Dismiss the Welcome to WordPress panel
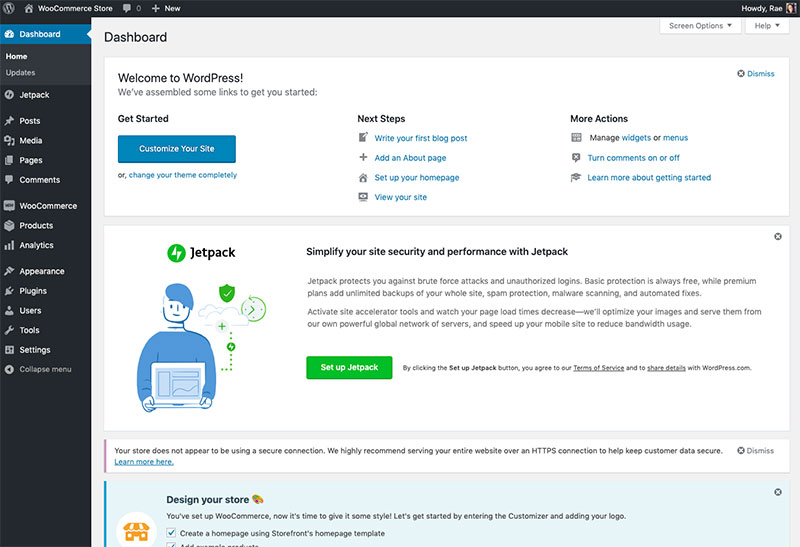The height and width of the screenshot is (547, 800). click(x=756, y=73)
